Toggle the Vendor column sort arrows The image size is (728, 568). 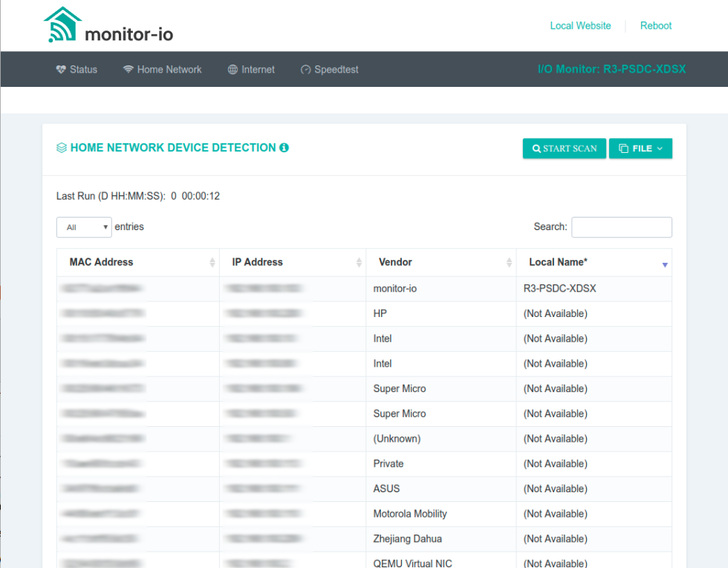(510, 262)
